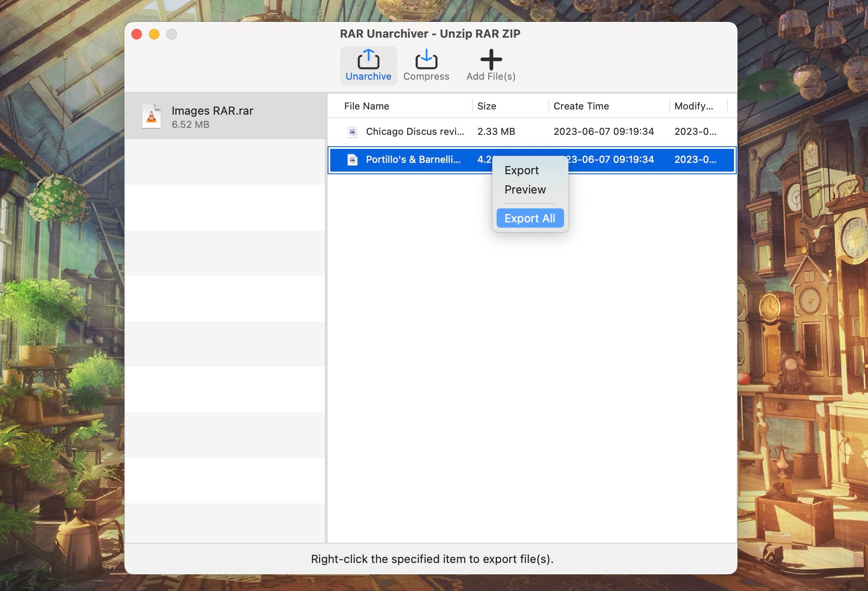Click the Compress toolbar icon

click(426, 60)
